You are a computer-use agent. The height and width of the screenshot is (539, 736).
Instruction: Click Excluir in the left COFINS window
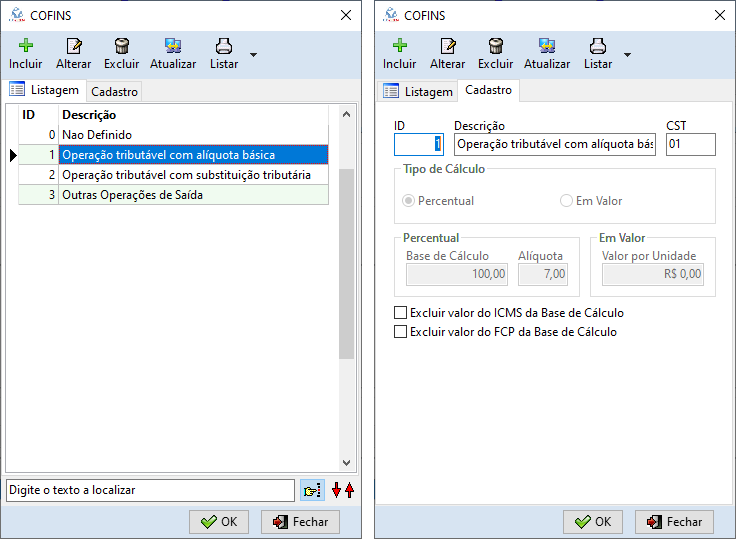[x=122, y=54]
